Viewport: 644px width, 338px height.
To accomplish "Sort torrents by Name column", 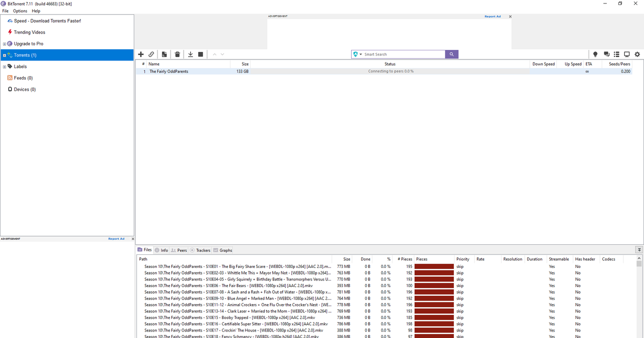I will pyautogui.click(x=154, y=64).
